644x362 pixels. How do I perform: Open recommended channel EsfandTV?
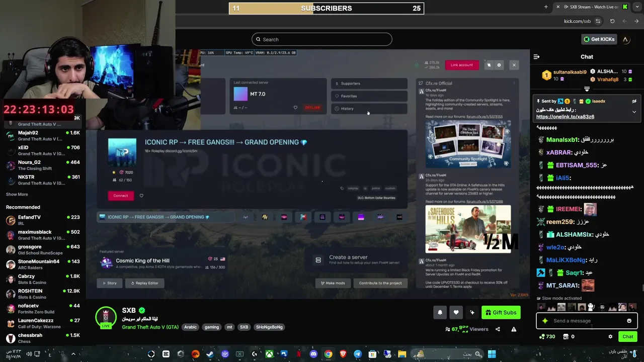(43, 220)
